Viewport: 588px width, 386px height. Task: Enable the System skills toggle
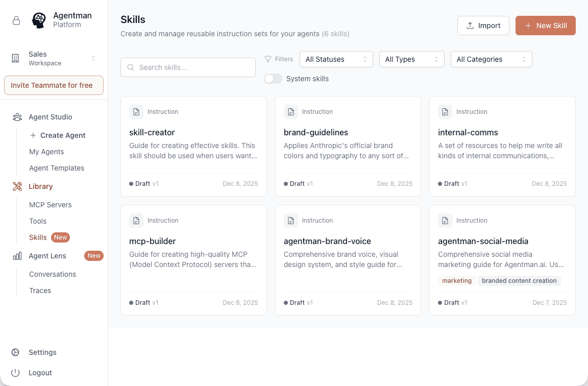tap(273, 79)
